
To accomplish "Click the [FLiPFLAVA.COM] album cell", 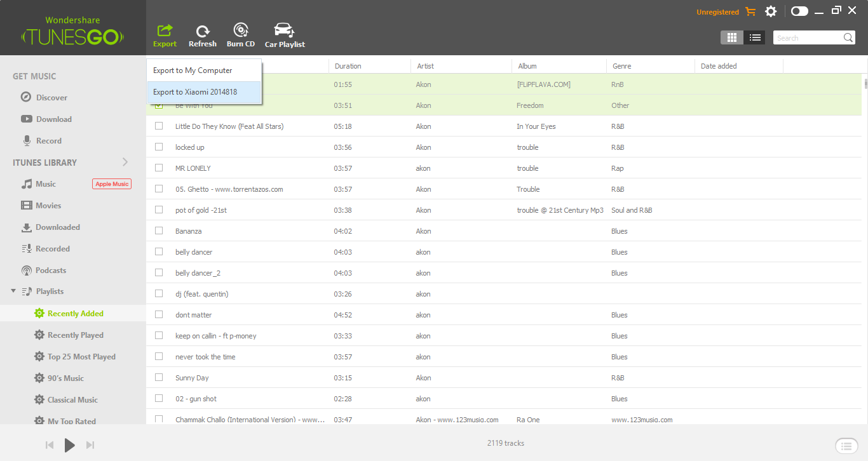I will pos(543,84).
